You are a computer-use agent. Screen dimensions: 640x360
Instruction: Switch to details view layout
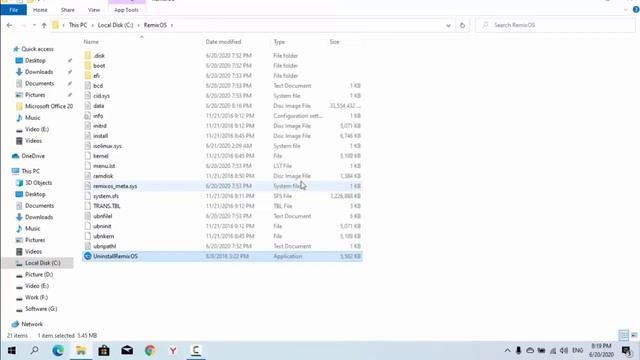point(624,335)
